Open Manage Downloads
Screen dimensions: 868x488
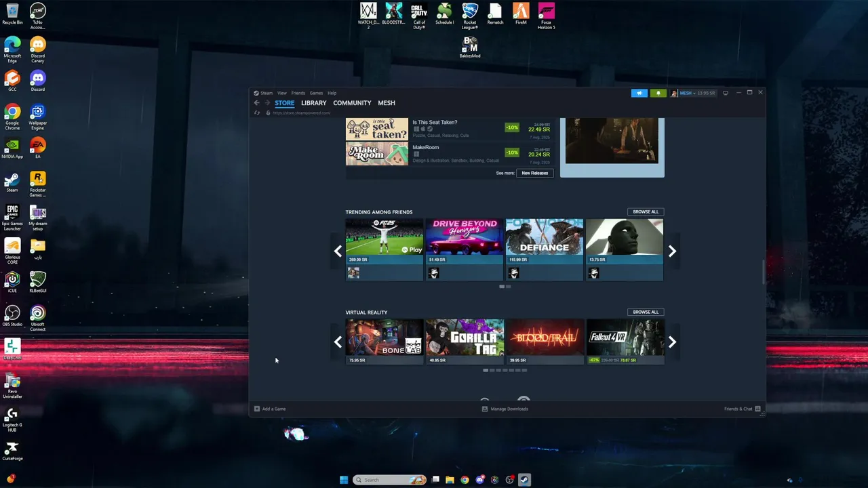(505, 409)
